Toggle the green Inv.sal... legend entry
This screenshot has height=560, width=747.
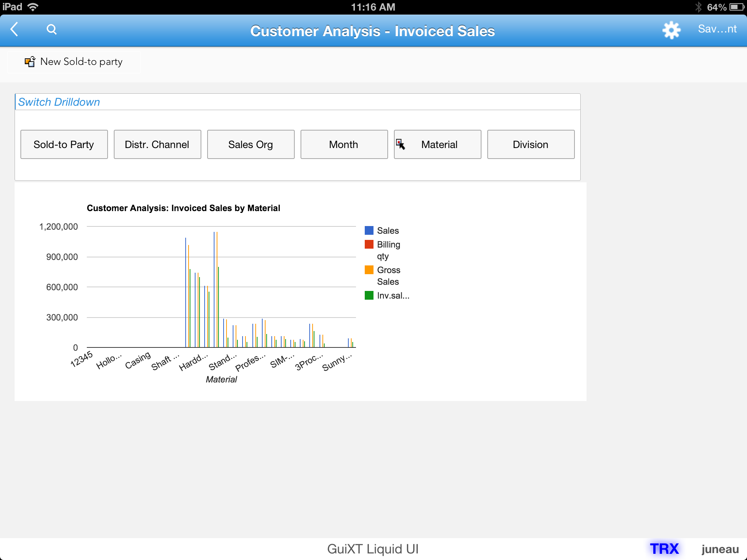tap(369, 295)
